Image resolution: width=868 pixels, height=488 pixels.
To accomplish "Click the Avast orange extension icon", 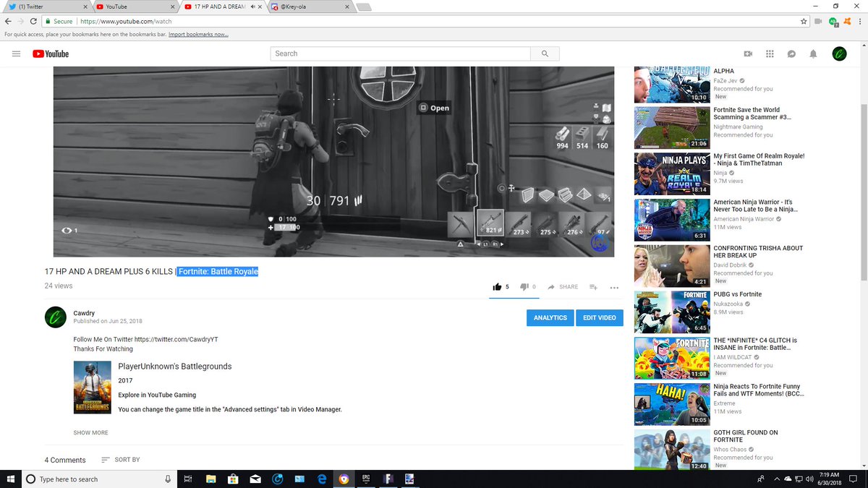I will pos(846,22).
